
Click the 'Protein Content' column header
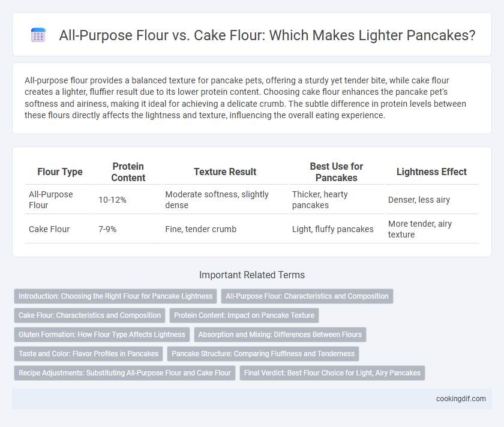pos(128,172)
